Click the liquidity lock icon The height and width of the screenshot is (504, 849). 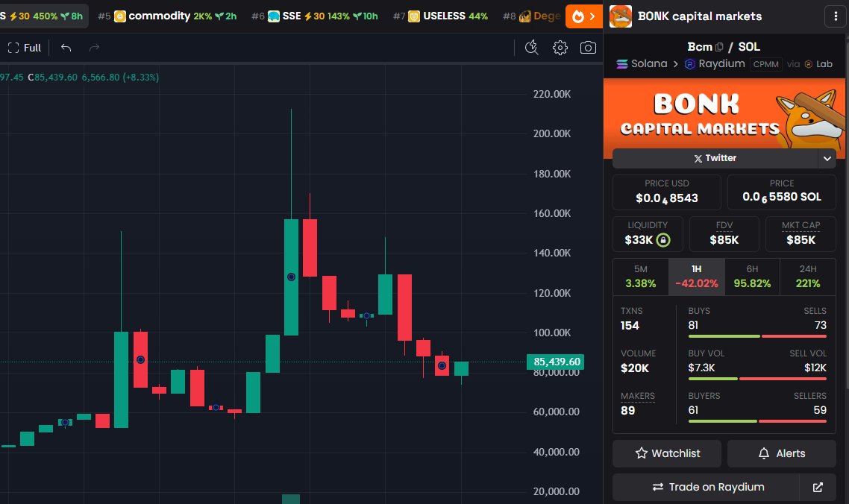[x=663, y=240]
